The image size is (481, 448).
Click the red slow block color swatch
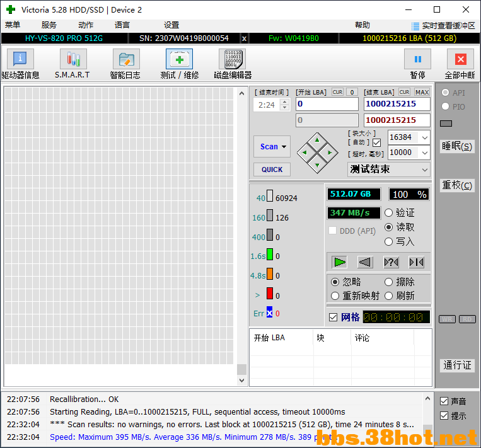pos(270,293)
